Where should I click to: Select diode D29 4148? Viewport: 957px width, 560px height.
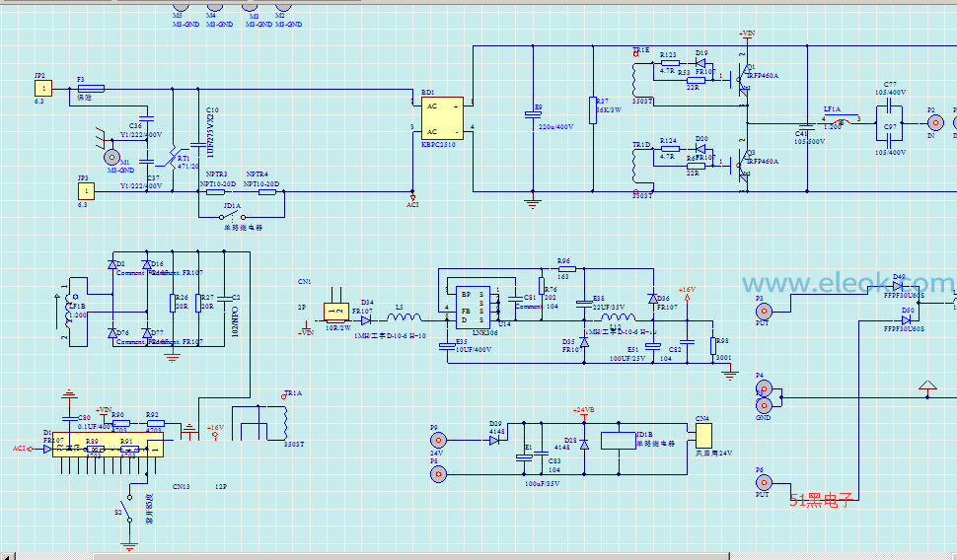[x=494, y=440]
